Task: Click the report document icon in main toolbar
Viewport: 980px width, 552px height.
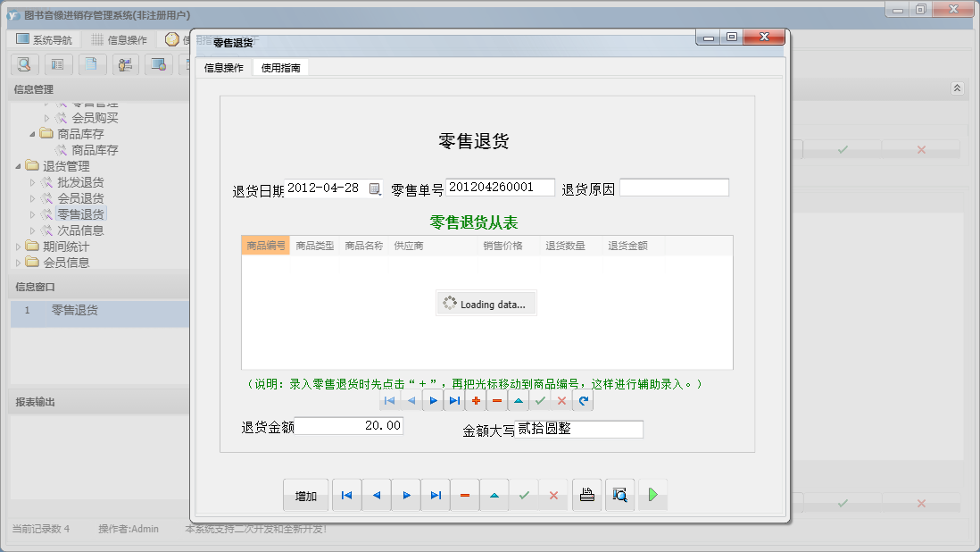Action: (92, 64)
